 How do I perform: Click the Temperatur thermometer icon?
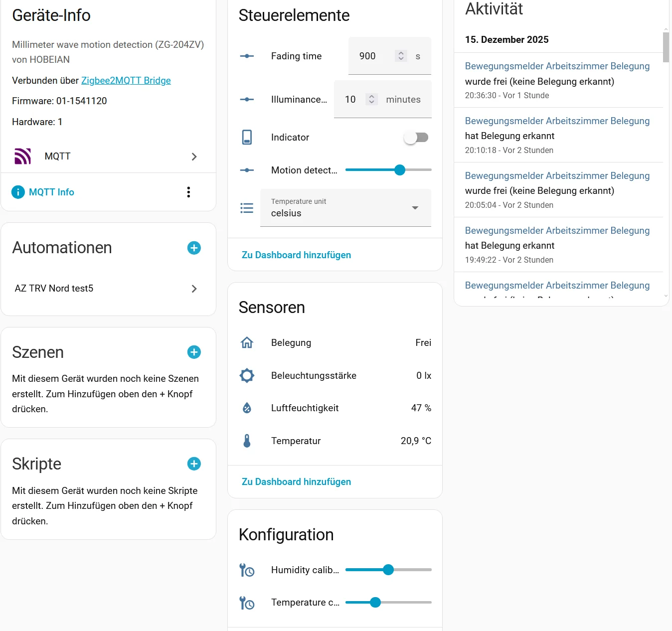(x=247, y=441)
